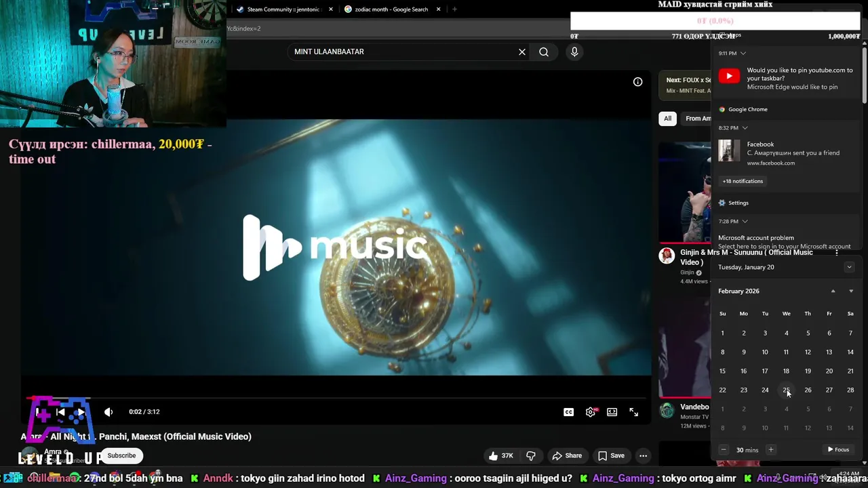The height and width of the screenshot is (488, 868).
Task: Click the Facebook notification thumbnail image
Action: tap(729, 150)
